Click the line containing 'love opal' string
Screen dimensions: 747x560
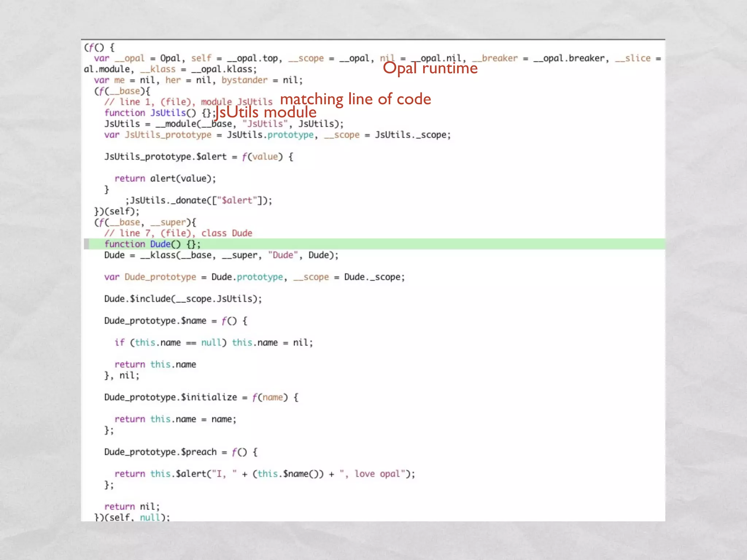pos(265,474)
